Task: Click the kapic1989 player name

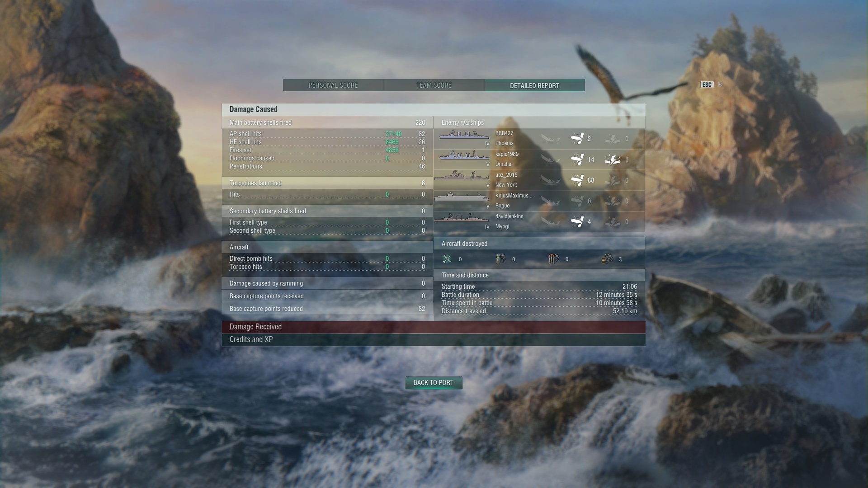Action: 507,154
